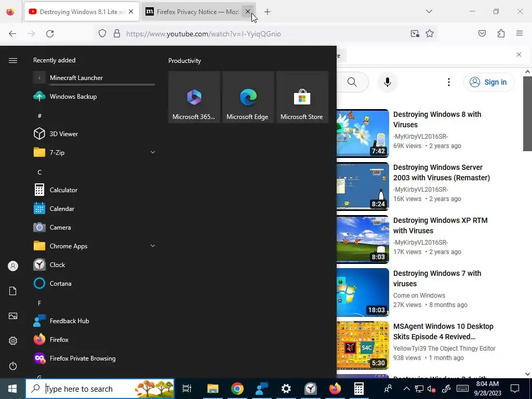The width and height of the screenshot is (532, 399).
Task: Open Clock app from Start list
Action: click(94, 264)
